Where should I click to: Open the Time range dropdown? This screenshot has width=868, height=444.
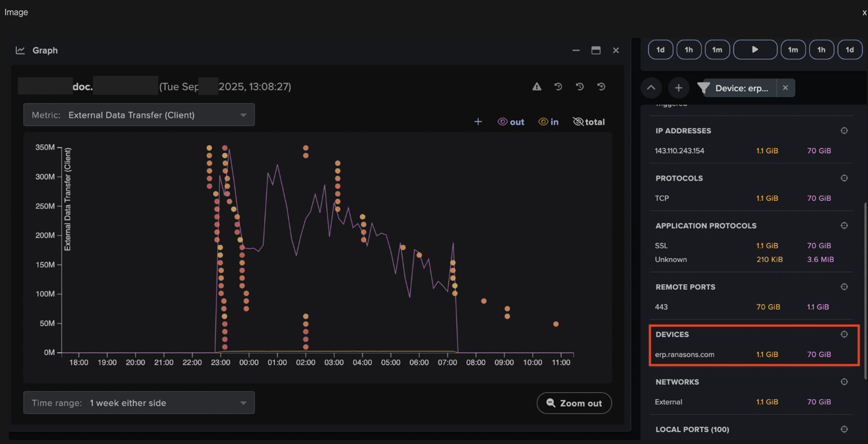[139, 403]
